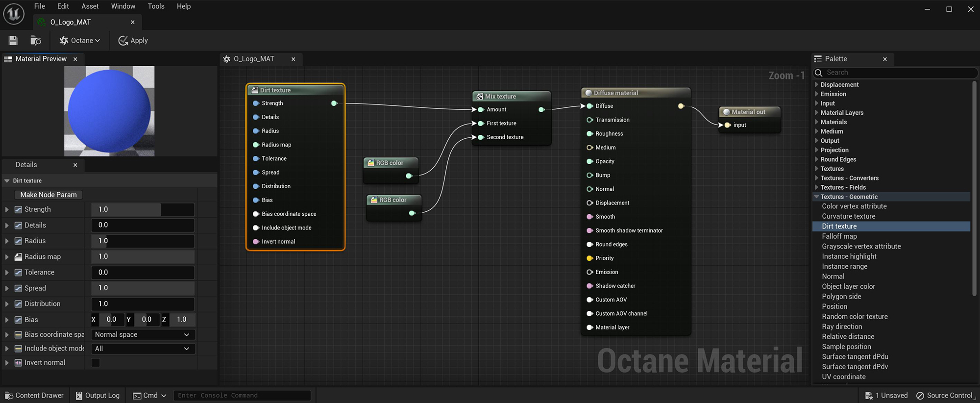Open the Asset menu
The height and width of the screenshot is (403, 980).
(x=90, y=6)
